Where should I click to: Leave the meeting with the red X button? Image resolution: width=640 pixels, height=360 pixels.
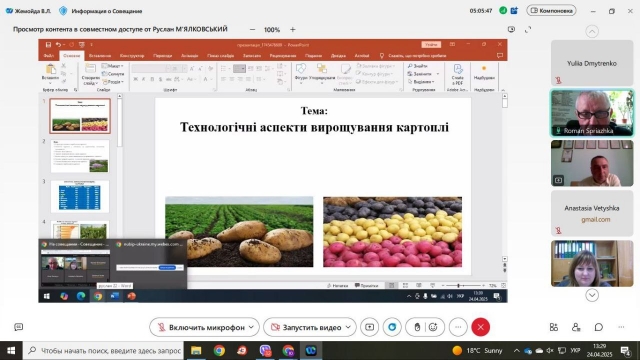pyautogui.click(x=480, y=327)
